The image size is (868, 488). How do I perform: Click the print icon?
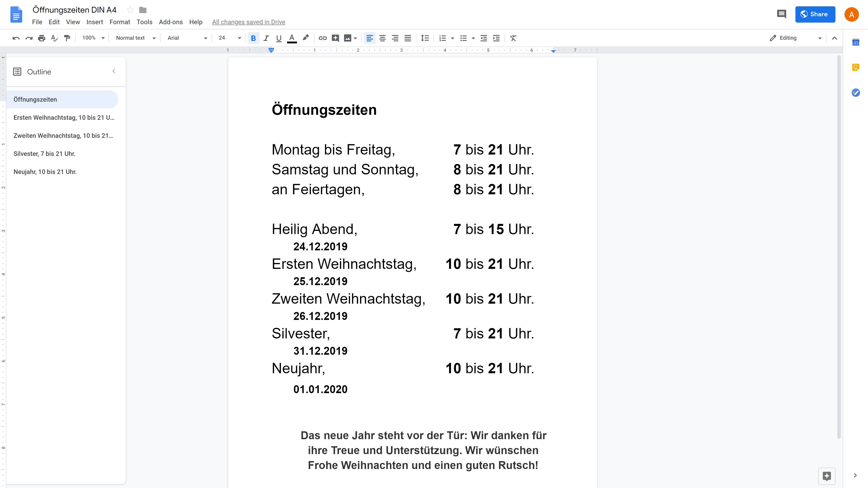(41, 38)
